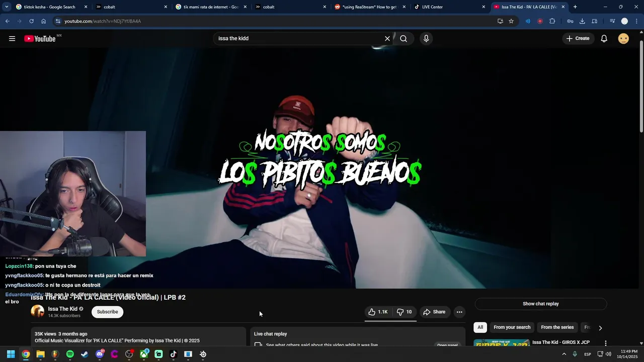Open Chrome downloads icon

coord(582,21)
